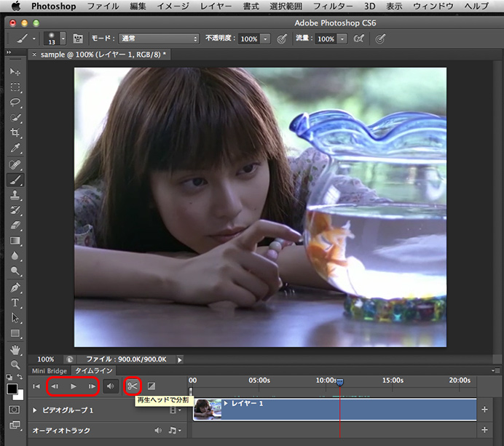This screenshot has height=446, width=504.
Task: Select the Move tool
Action: point(15,71)
